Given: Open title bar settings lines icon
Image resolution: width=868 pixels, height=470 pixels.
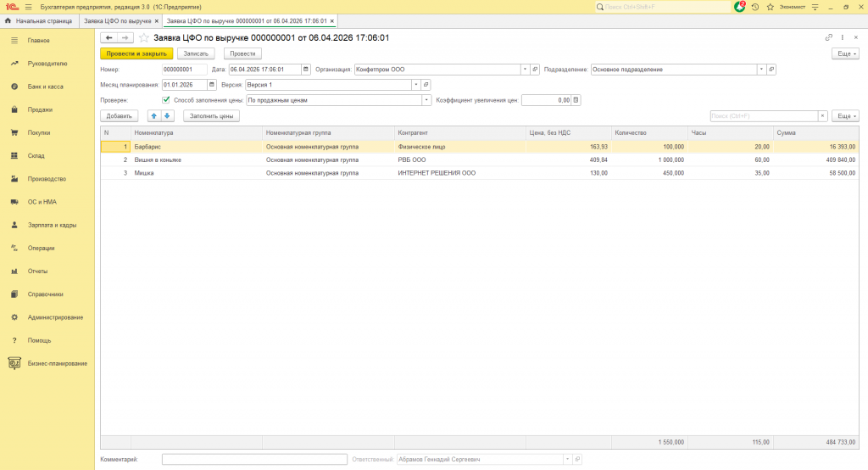Looking at the screenshot, I should click(x=815, y=7).
